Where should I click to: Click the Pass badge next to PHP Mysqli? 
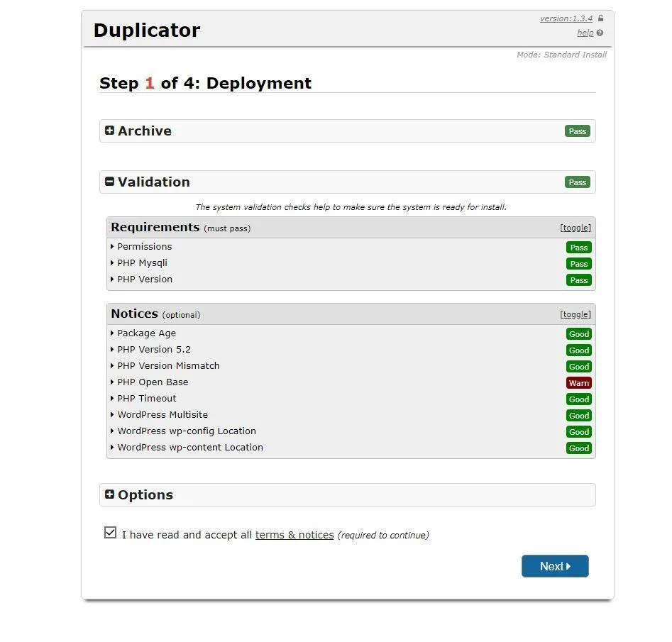click(579, 263)
